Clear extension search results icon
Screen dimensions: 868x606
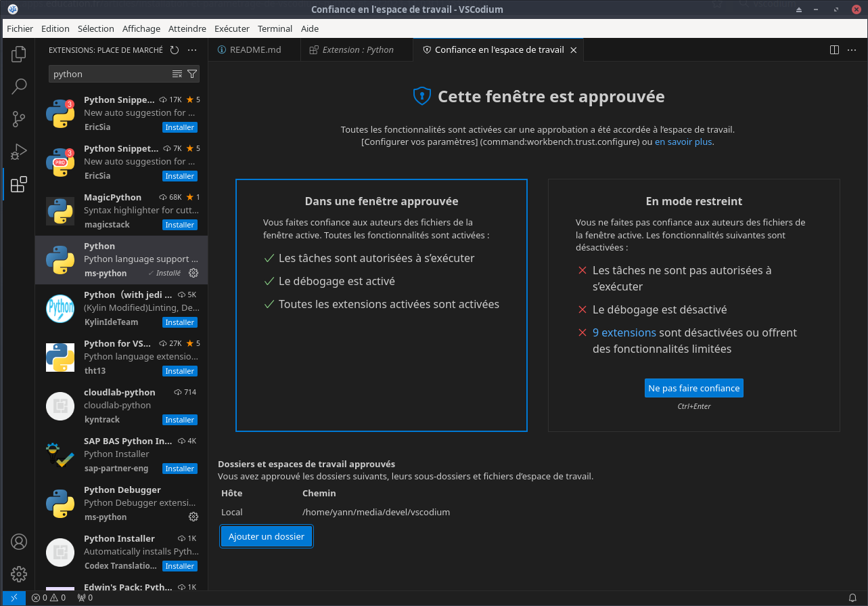[x=177, y=74]
